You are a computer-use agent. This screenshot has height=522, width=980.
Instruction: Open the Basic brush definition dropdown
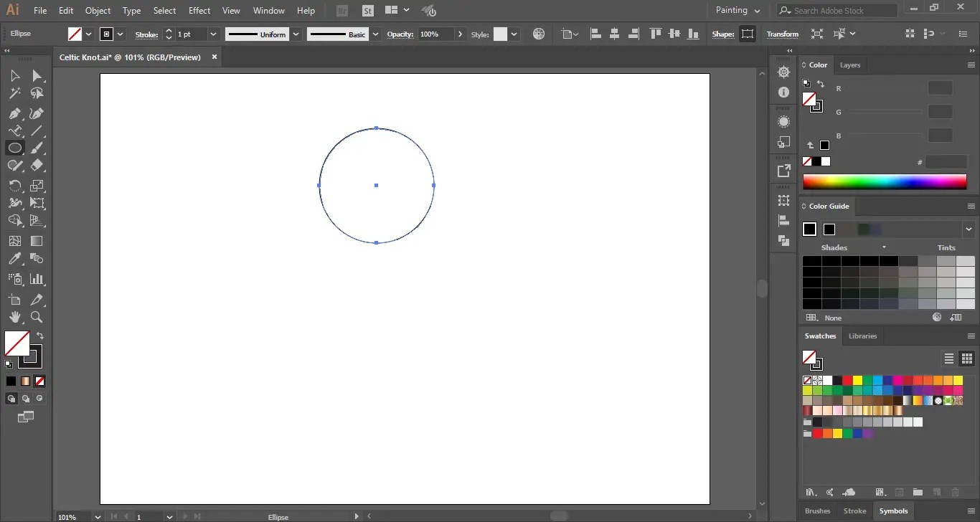click(375, 34)
